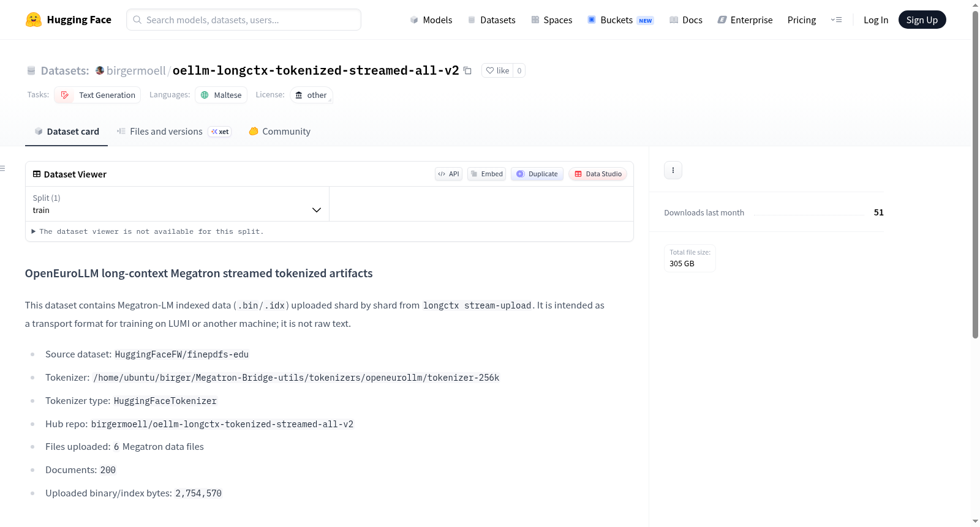Click the Hub repo name in the bullet list
The width and height of the screenshot is (980, 527).
222,424
